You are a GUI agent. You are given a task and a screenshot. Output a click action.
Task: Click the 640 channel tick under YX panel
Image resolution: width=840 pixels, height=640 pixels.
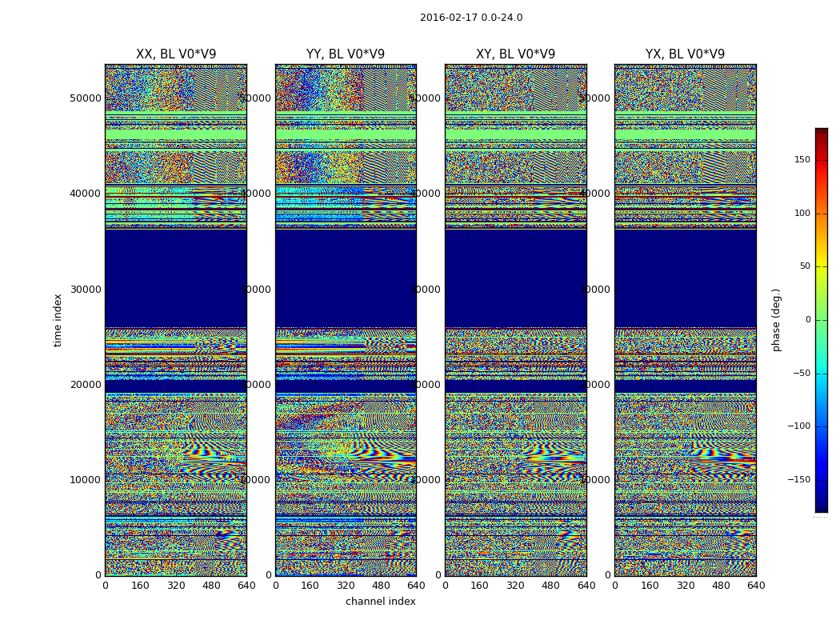pyautogui.click(x=756, y=586)
